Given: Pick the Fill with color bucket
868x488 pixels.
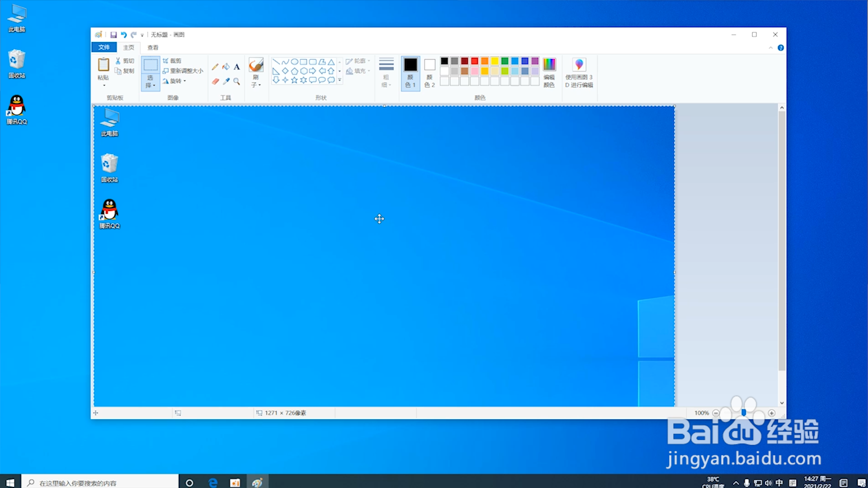Looking at the screenshot, I should (x=226, y=67).
